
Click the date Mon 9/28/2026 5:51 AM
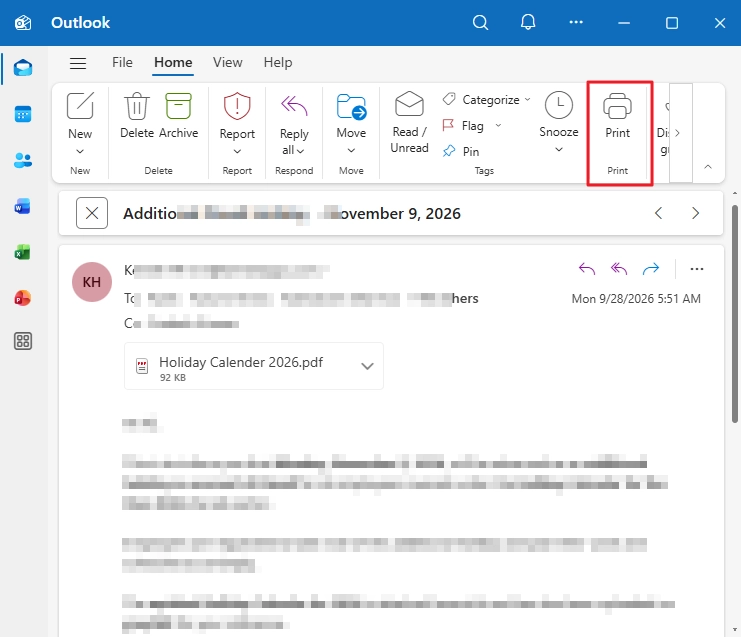(x=636, y=299)
